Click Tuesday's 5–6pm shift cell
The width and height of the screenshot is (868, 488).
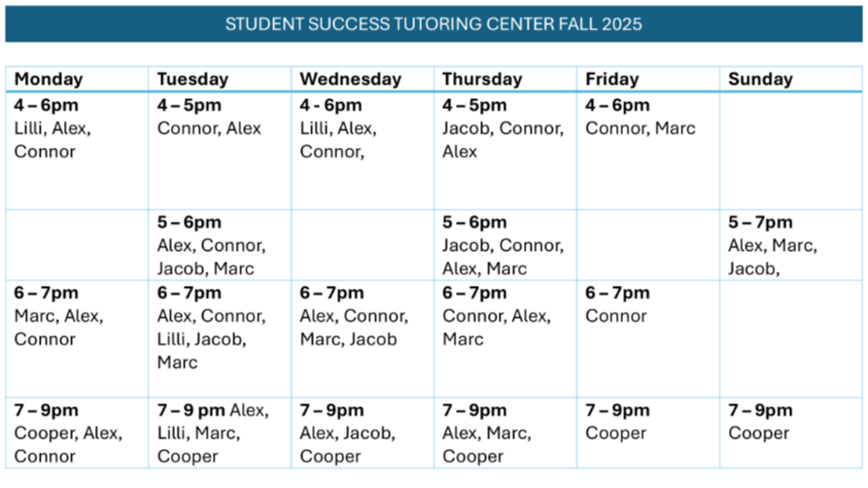[x=220, y=245]
